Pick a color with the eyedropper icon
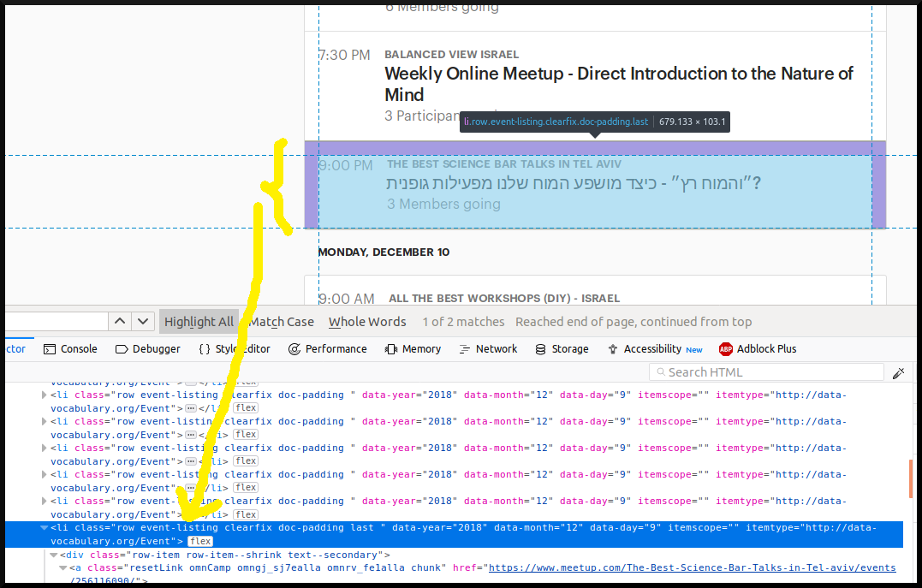 click(898, 373)
